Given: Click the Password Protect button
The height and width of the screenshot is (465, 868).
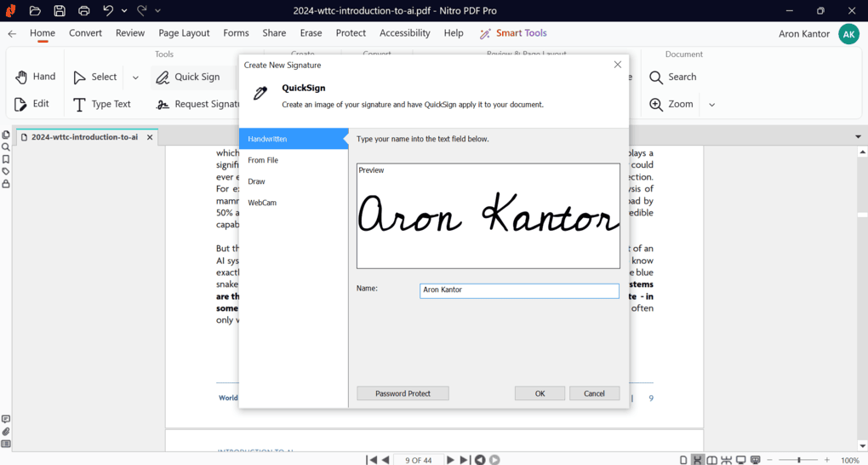Looking at the screenshot, I should 403,393.
